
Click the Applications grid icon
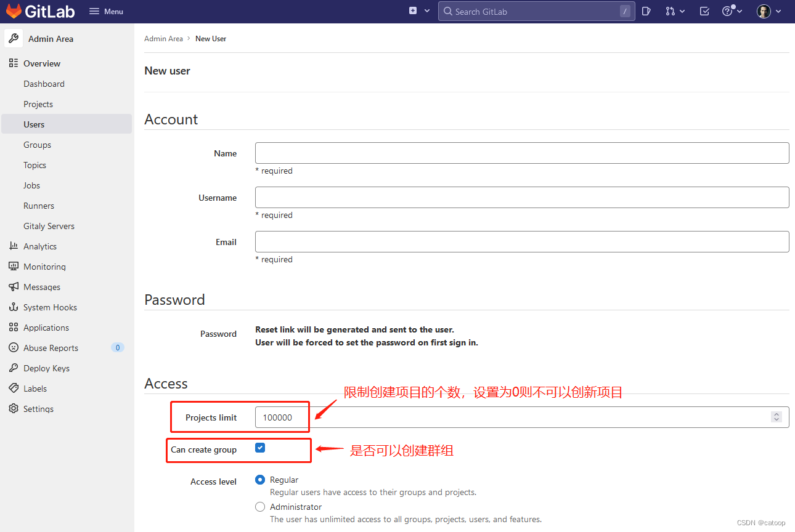pos(14,328)
